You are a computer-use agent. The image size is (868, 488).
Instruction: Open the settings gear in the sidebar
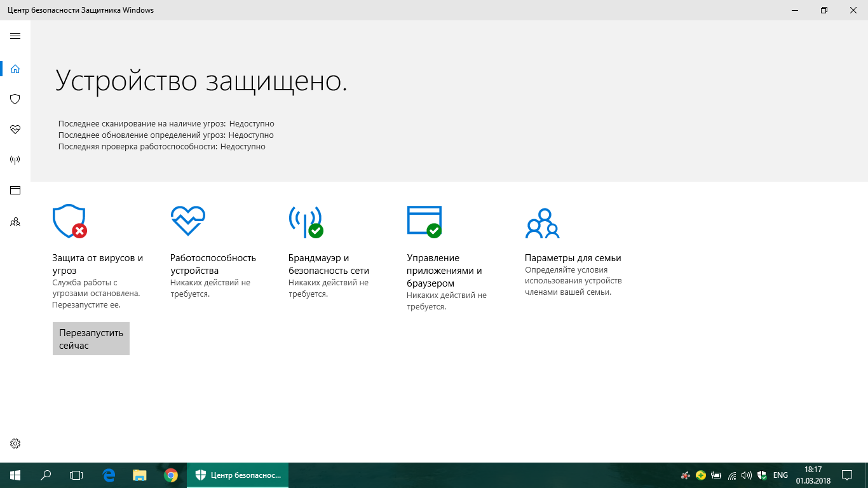pos(15,444)
